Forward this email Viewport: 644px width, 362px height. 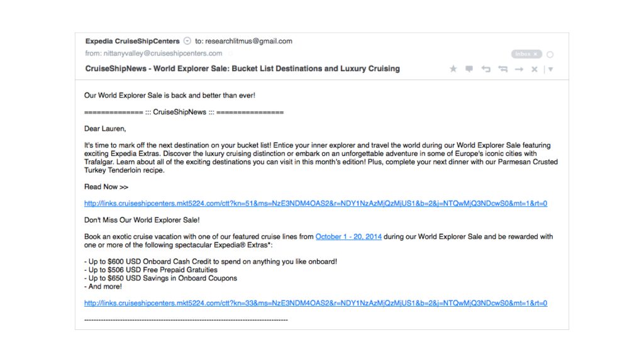click(519, 69)
